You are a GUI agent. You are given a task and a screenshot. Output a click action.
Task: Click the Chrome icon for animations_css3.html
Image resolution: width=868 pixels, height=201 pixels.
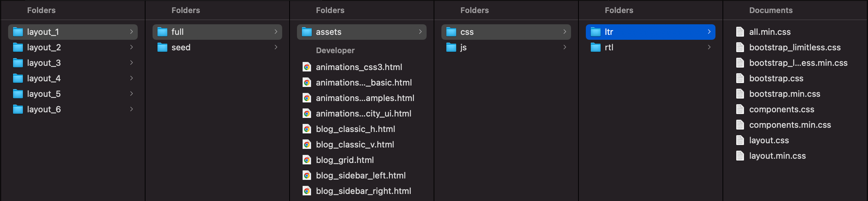coord(307,67)
